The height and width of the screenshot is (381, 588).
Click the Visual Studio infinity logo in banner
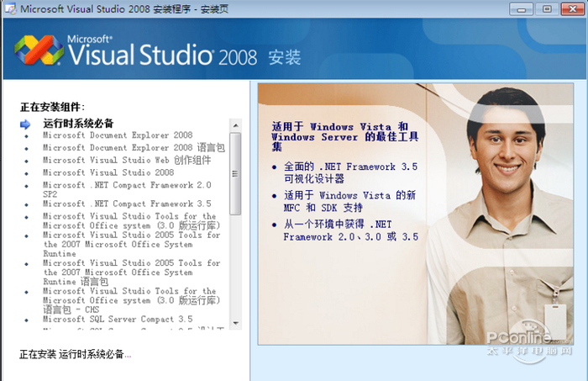click(x=39, y=50)
